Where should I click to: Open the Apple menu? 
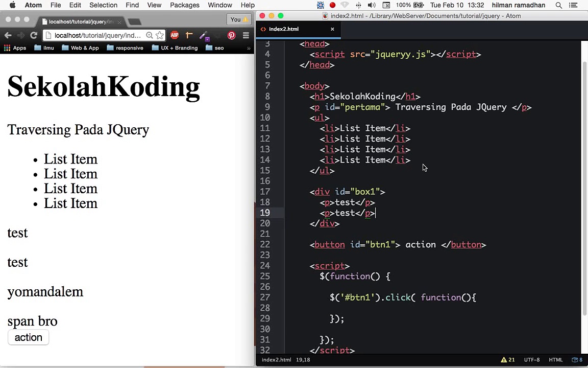click(12, 5)
